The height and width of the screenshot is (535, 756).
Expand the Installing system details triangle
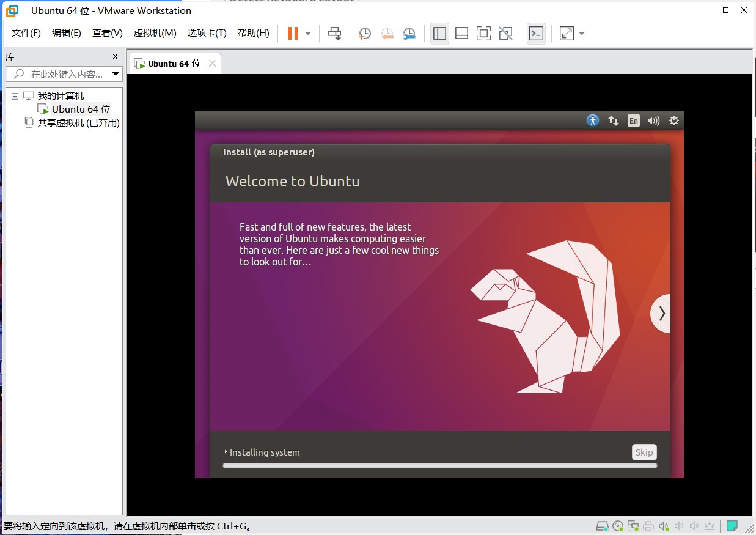(x=226, y=452)
